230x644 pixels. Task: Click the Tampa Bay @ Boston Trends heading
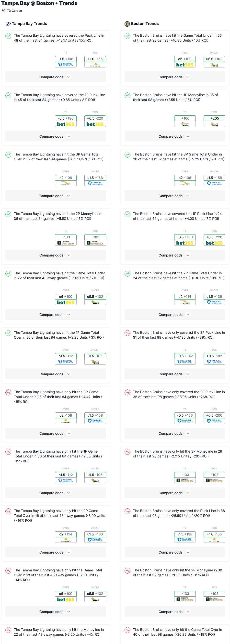tap(39, 3)
